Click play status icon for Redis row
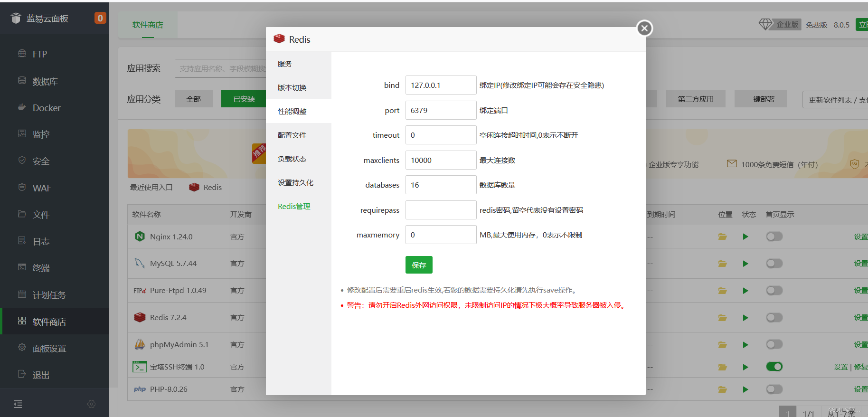 pyautogui.click(x=745, y=318)
